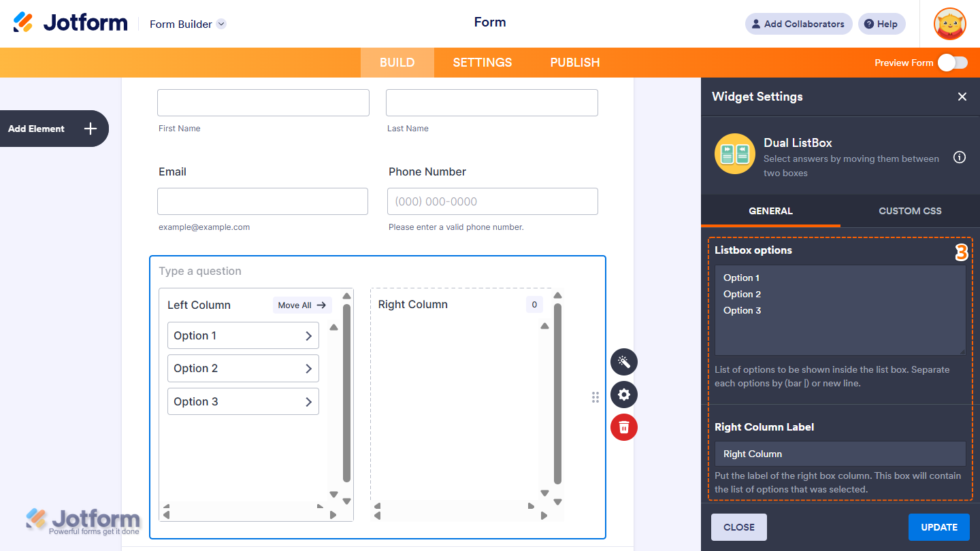Click the widget drag handle dots icon
Image resolution: width=980 pixels, height=551 pixels.
click(595, 397)
